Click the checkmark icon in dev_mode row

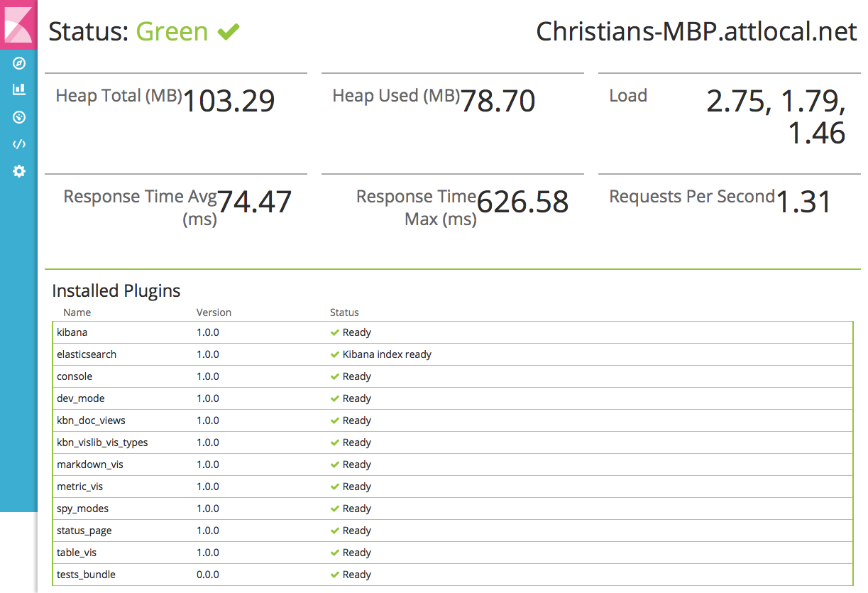(334, 398)
